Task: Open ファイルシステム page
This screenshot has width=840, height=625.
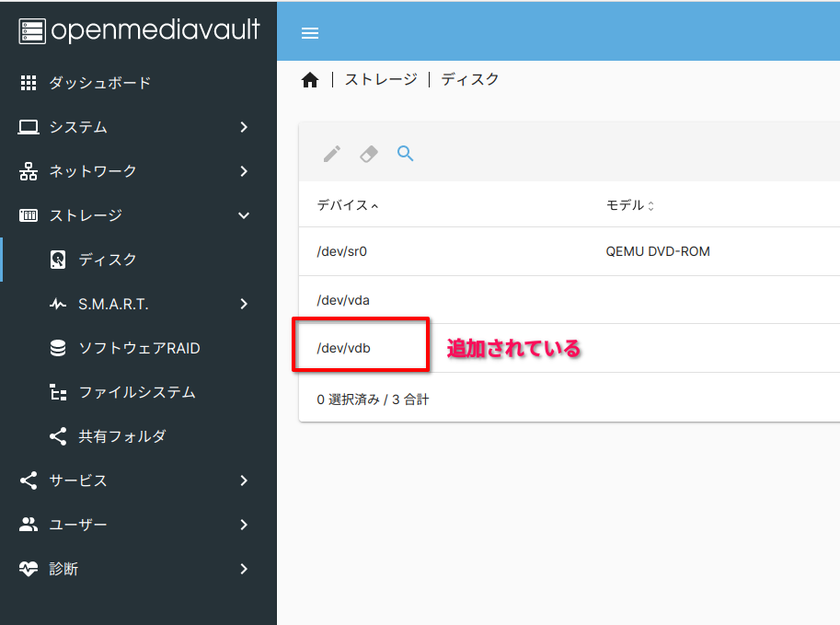Action: [x=138, y=392]
